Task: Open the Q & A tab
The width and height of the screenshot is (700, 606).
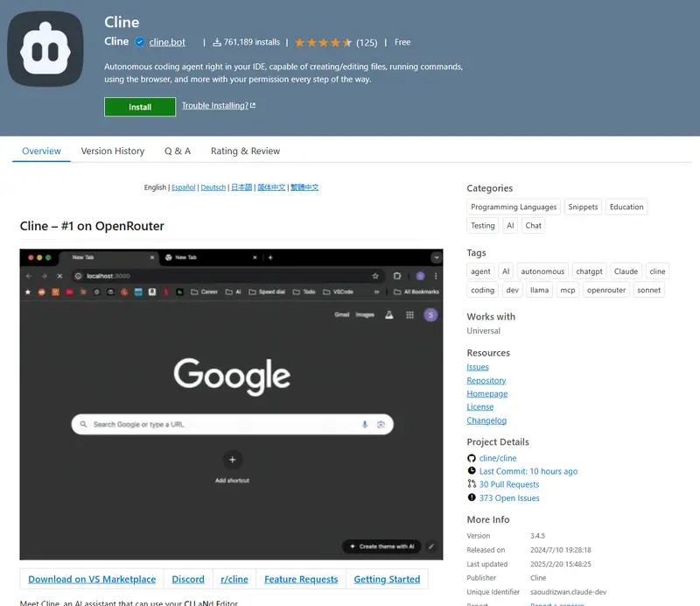Action: 177,151
